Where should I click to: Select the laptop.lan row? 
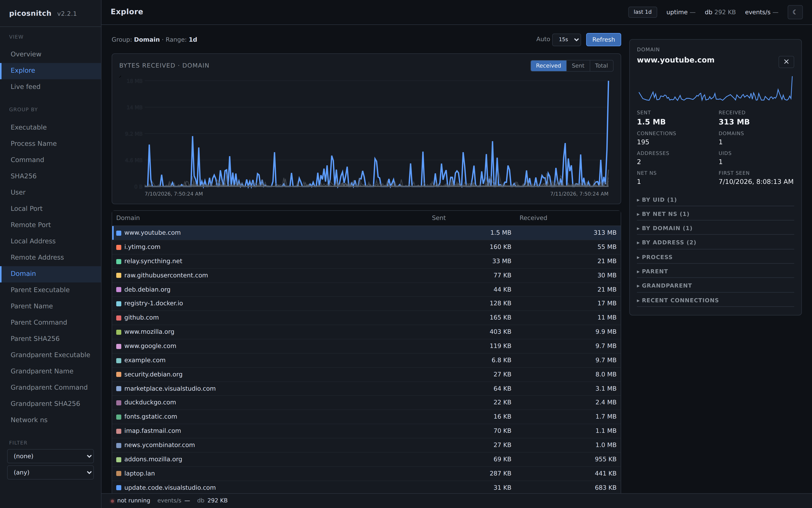pos(366,473)
